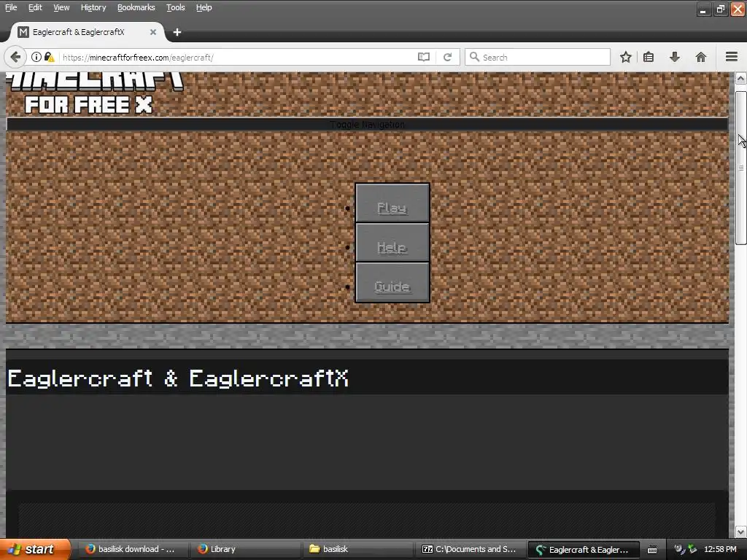Open the File menu
This screenshot has height=560, width=747.
click(x=11, y=7)
